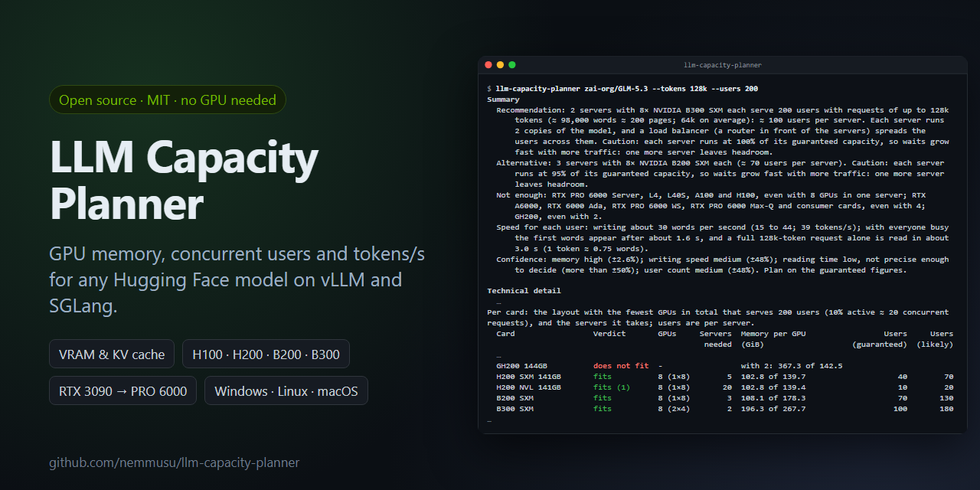Click the "B200 SXM" card name
980x490 pixels.
coord(514,398)
